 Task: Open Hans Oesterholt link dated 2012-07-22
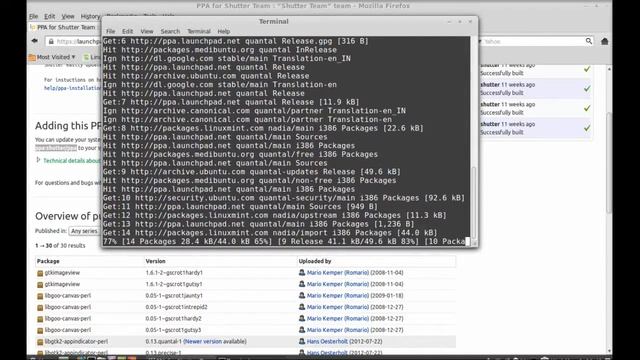[x=327, y=341]
